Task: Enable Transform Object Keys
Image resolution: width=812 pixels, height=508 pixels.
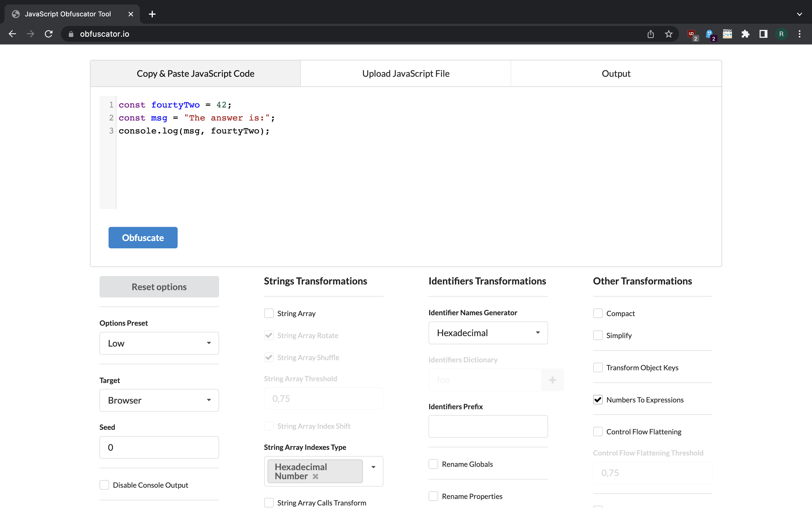Action: (x=598, y=367)
